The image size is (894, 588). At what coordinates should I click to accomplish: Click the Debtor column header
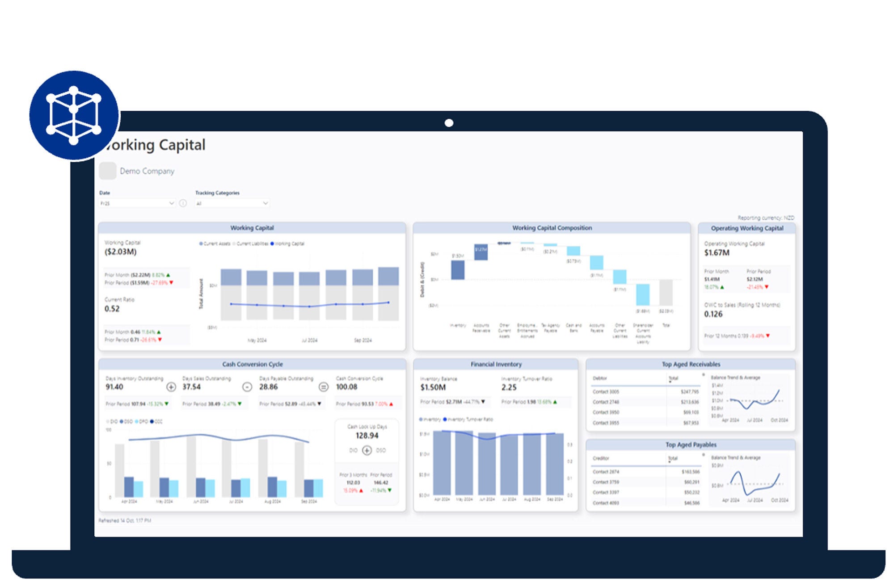600,378
